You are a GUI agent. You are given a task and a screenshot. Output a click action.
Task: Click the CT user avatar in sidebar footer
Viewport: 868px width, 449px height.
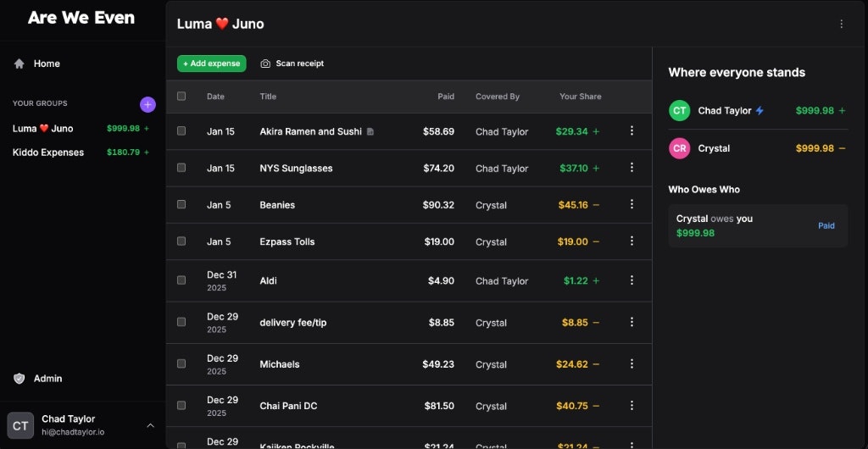tap(20, 425)
